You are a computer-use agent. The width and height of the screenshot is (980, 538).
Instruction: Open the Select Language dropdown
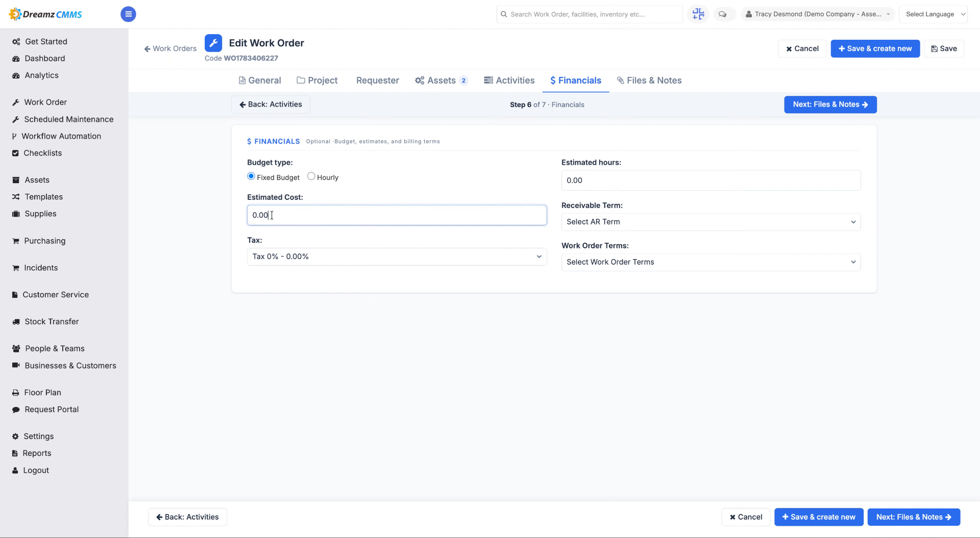[933, 14]
